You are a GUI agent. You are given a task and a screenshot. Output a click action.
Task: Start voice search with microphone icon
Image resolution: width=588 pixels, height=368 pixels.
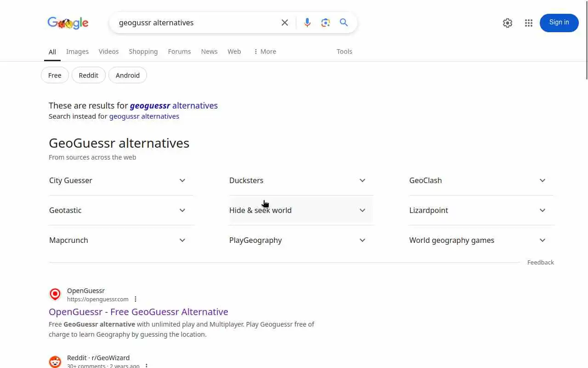[x=307, y=23]
